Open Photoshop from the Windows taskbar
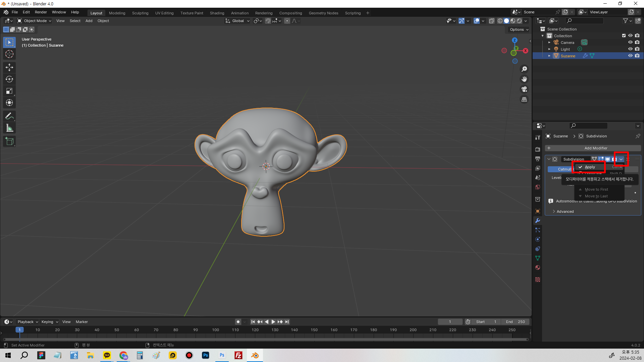The width and height of the screenshot is (644, 362). tap(206, 355)
